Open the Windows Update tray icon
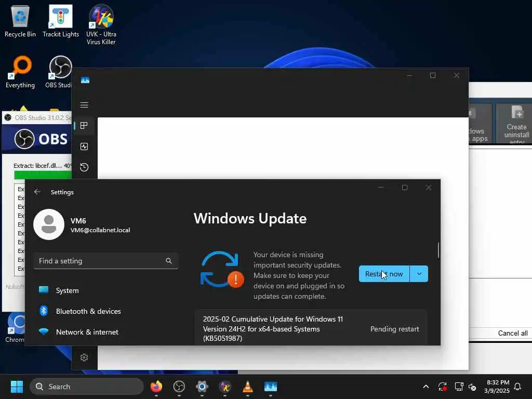The height and width of the screenshot is (399, 532). point(443,387)
